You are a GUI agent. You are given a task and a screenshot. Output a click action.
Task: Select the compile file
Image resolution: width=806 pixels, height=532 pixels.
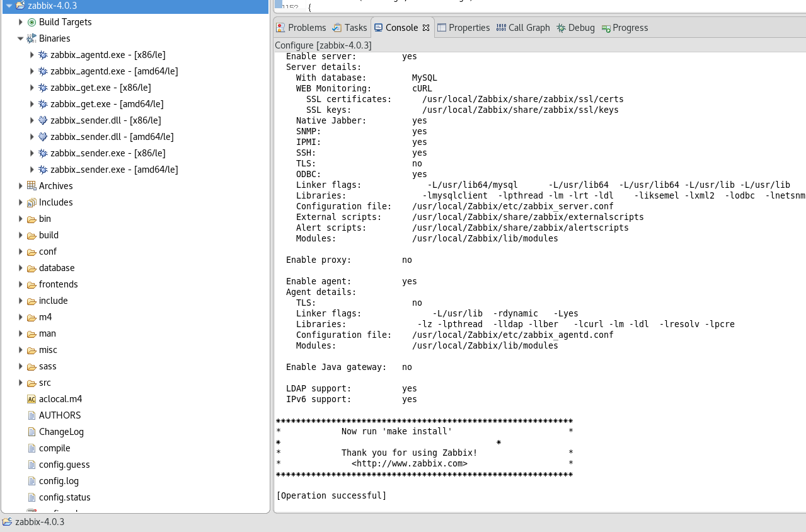click(55, 448)
